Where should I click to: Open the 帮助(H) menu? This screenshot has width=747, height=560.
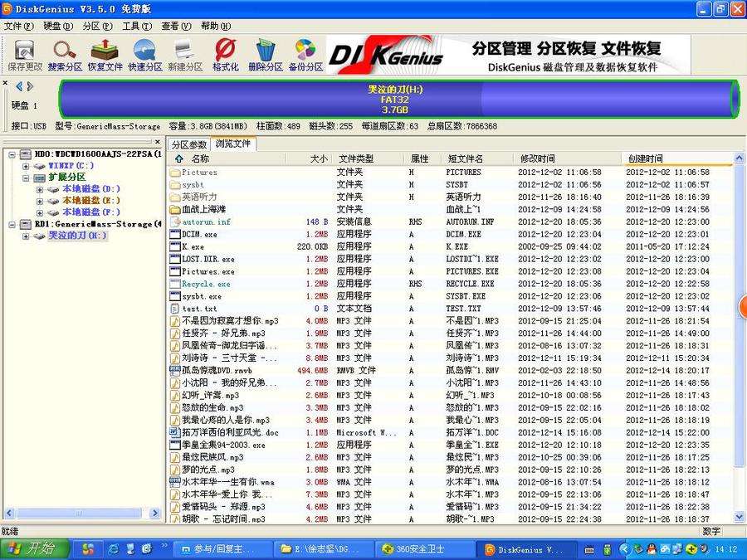tap(216, 27)
